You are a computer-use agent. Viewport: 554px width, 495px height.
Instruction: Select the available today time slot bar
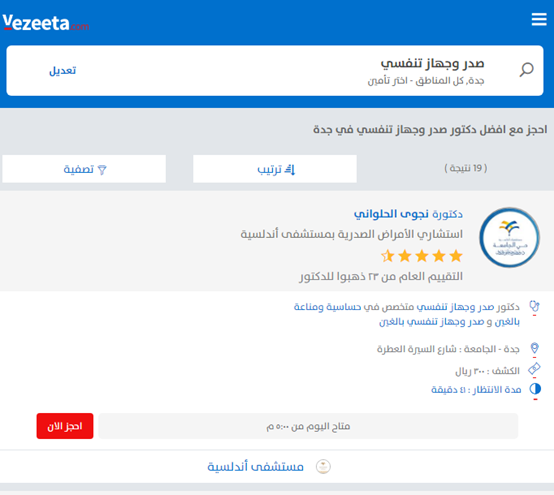(308, 426)
